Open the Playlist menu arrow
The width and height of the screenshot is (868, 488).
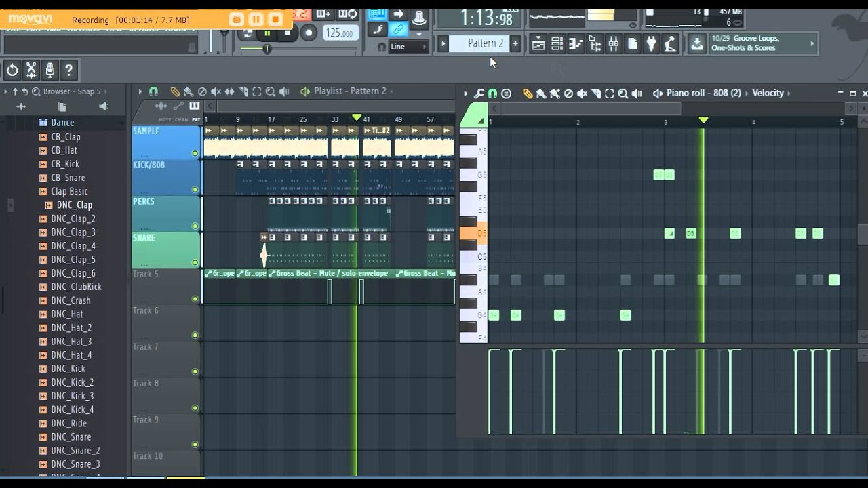point(140,91)
